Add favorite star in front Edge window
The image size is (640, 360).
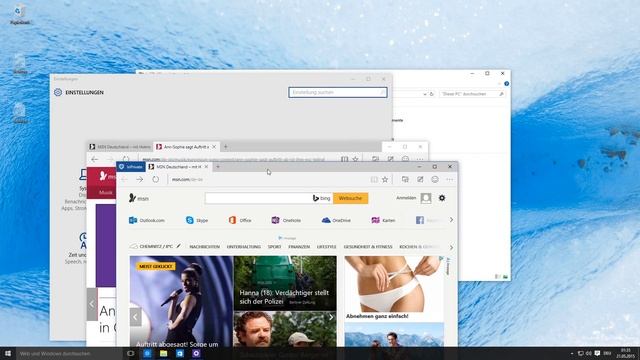pos(385,180)
